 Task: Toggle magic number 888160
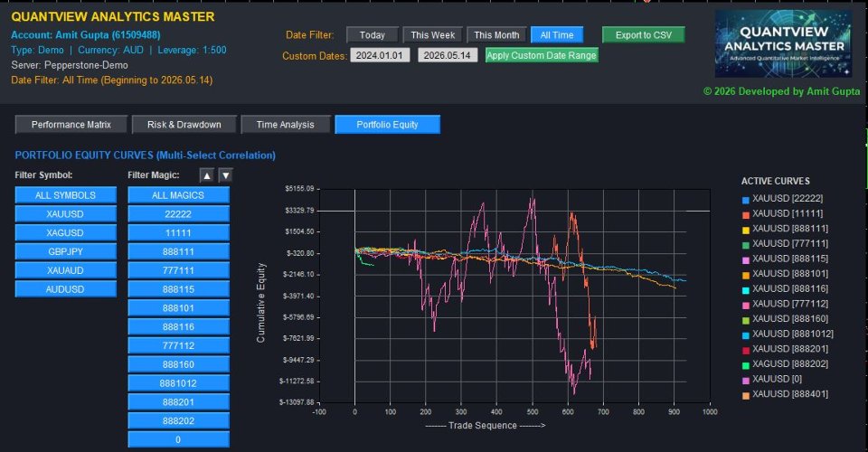click(x=178, y=364)
